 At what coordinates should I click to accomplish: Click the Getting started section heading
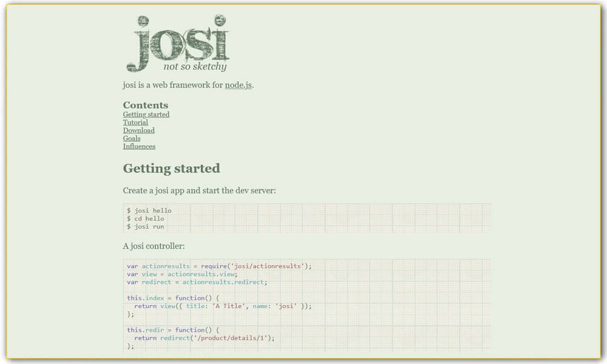point(171,168)
